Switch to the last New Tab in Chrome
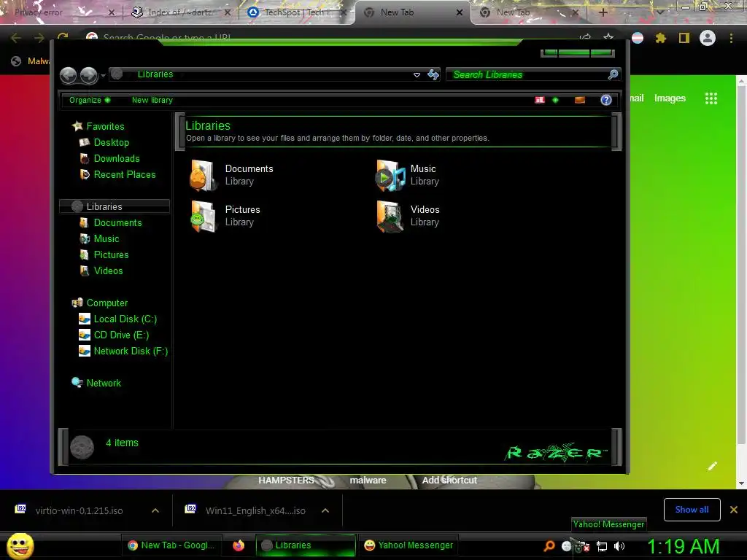 tap(528, 12)
